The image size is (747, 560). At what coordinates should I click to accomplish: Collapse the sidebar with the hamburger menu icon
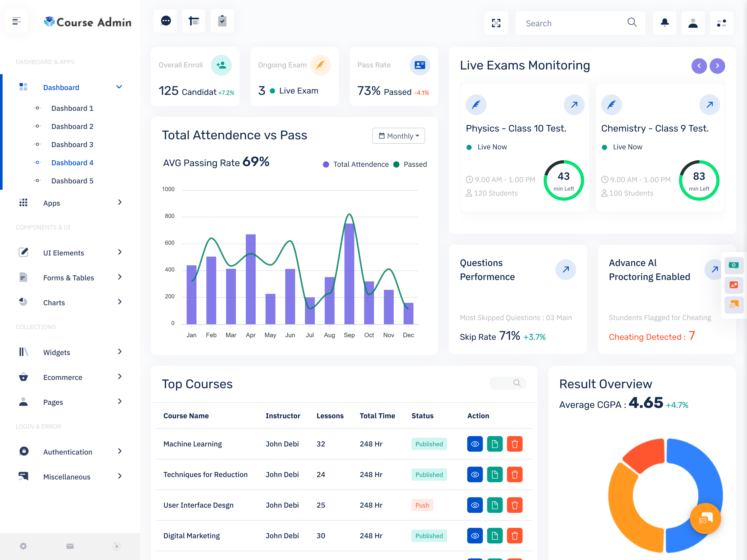click(x=17, y=21)
